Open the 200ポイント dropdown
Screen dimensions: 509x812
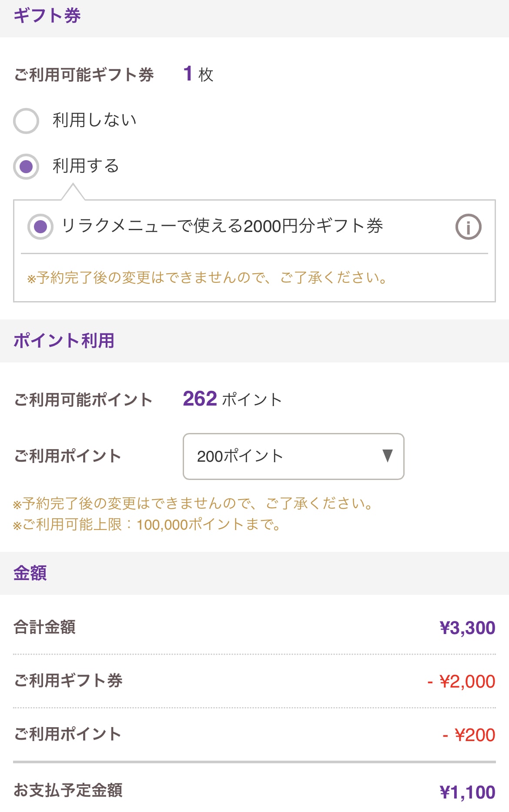[294, 456]
